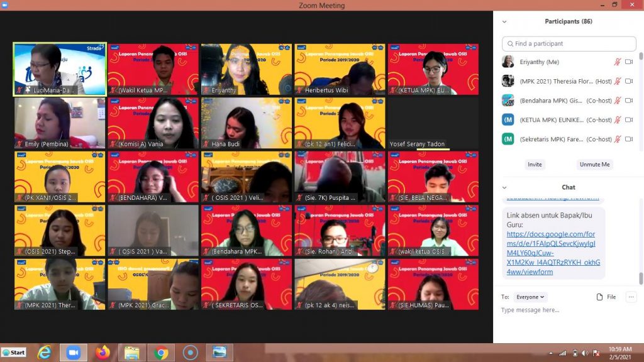Click the Find a participant search field
644x362 pixels.
tap(569, 44)
